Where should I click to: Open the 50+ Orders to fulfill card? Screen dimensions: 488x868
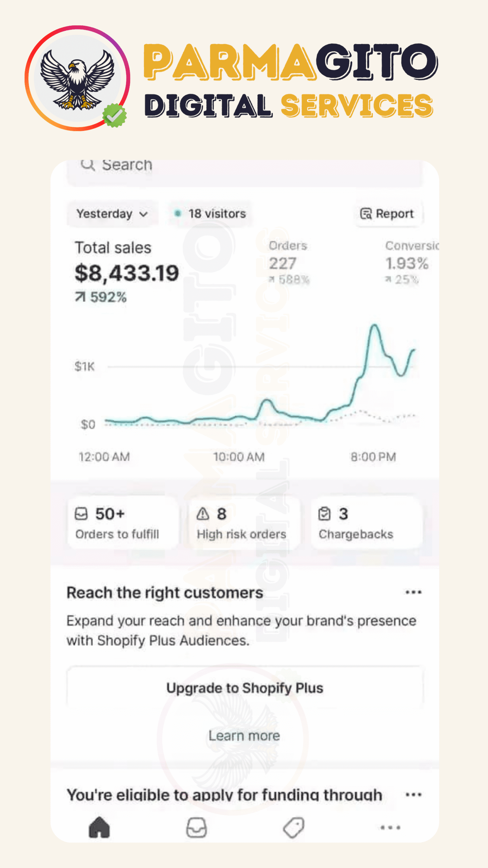[122, 523]
